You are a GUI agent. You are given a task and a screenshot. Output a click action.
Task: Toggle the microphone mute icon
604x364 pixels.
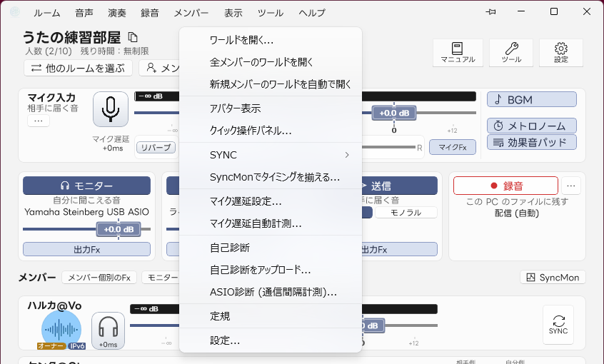point(111,109)
